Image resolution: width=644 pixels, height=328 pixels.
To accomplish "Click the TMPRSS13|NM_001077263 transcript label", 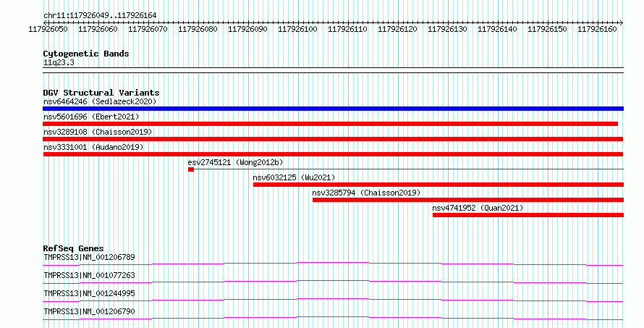I will pos(89,275).
